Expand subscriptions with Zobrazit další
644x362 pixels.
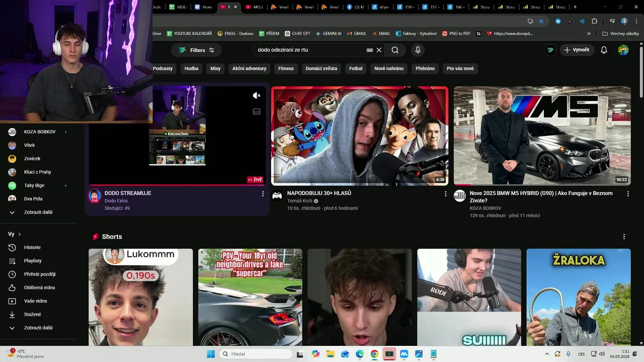click(x=39, y=212)
